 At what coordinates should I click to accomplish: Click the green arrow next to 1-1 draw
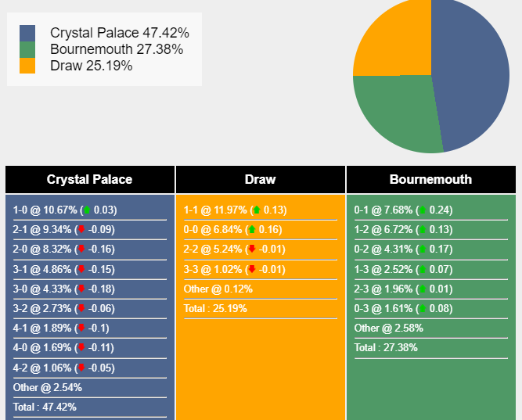coord(257,210)
